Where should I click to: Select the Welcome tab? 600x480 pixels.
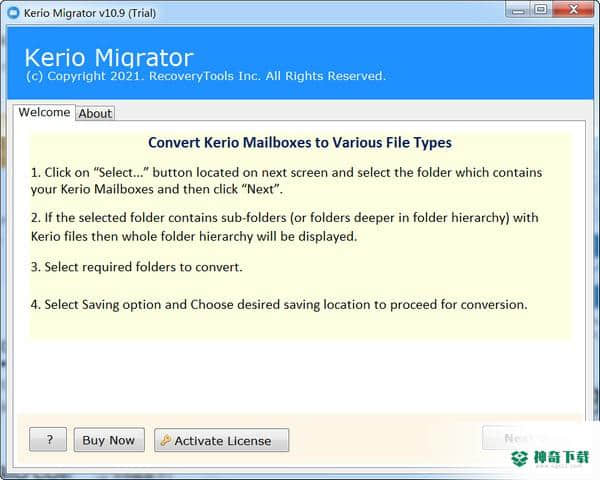point(44,112)
